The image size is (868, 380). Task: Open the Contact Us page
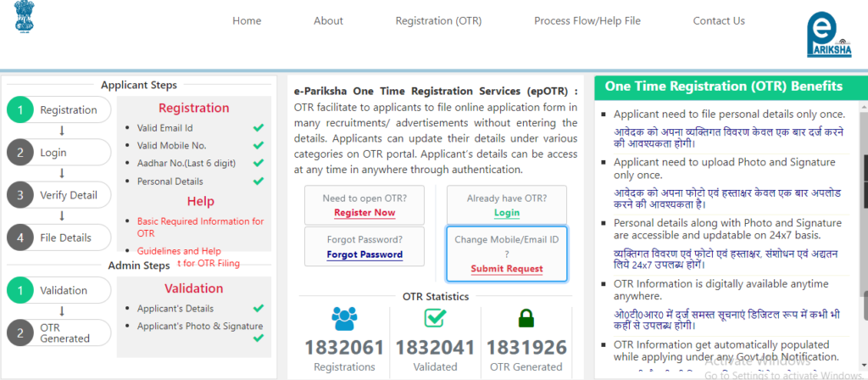(x=719, y=21)
